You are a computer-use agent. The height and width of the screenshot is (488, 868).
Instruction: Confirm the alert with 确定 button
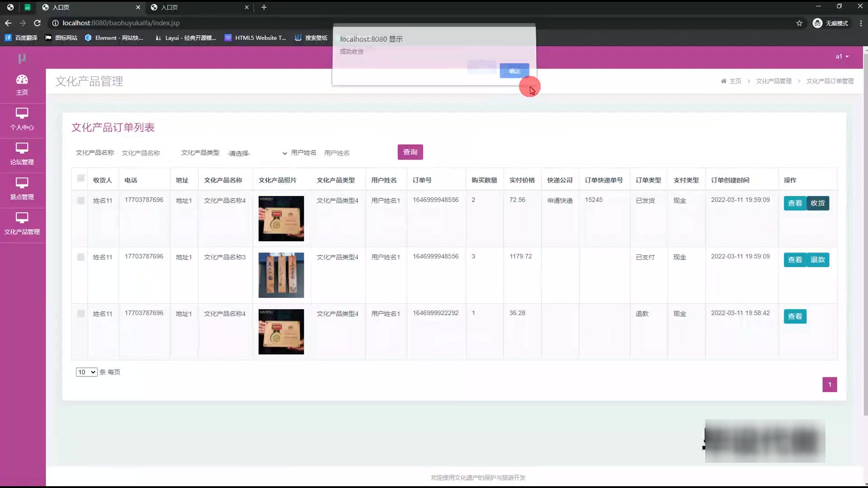pyautogui.click(x=514, y=71)
